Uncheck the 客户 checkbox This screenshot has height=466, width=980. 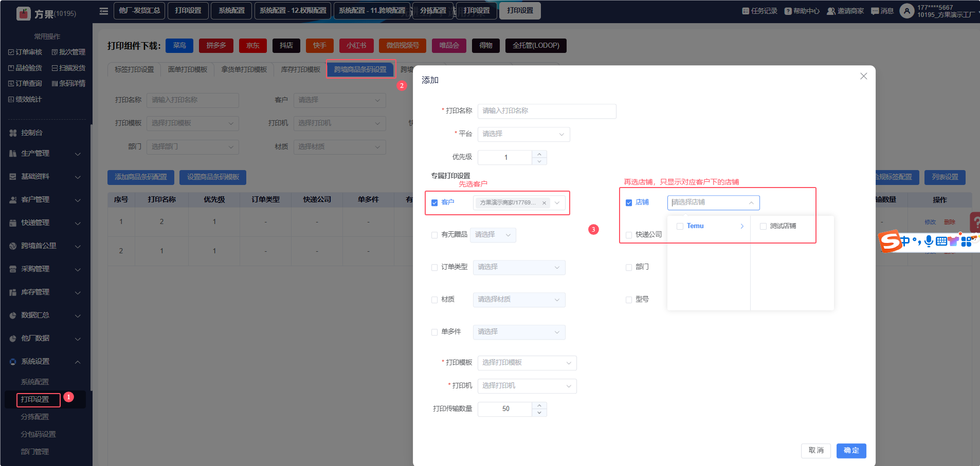pos(434,203)
